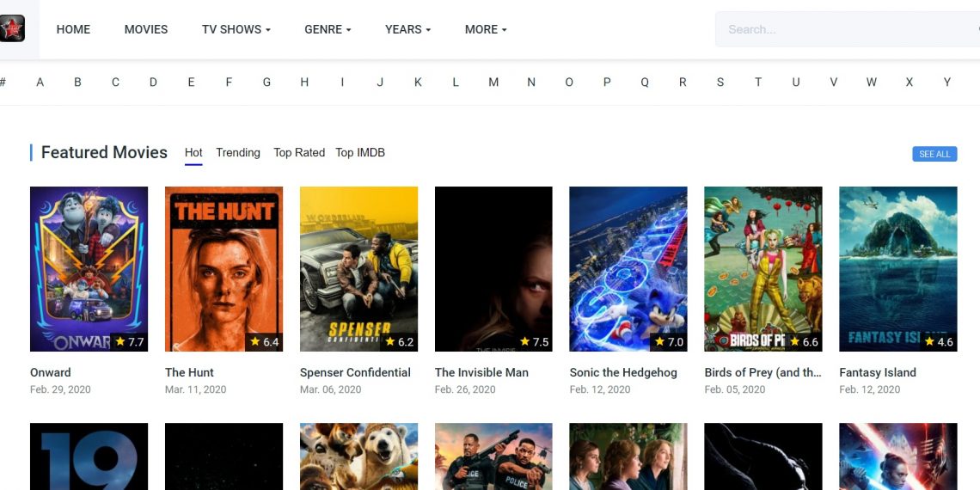Open The Invisible Man poster
This screenshot has width=980, height=490.
click(x=493, y=269)
